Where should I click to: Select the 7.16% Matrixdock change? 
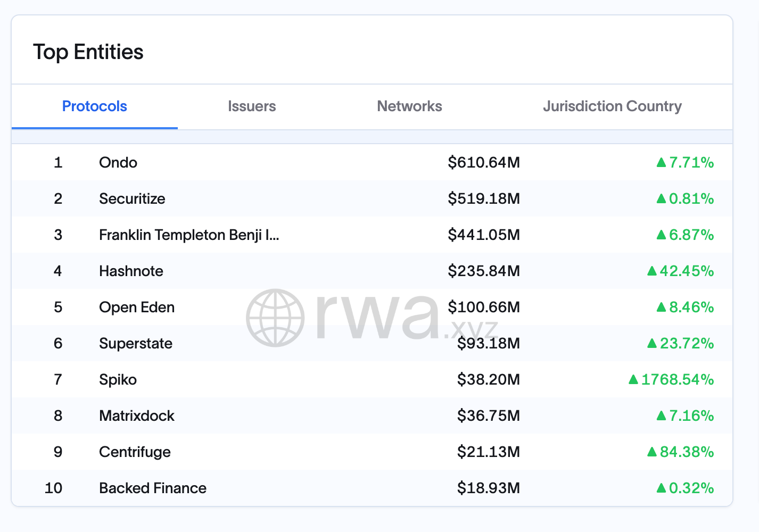[x=691, y=416]
